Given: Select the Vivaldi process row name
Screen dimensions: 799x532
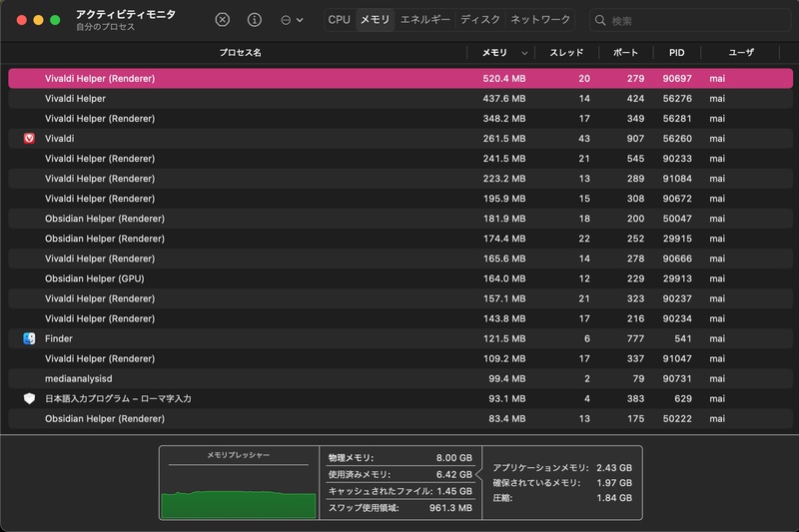Looking at the screenshot, I should point(59,139).
